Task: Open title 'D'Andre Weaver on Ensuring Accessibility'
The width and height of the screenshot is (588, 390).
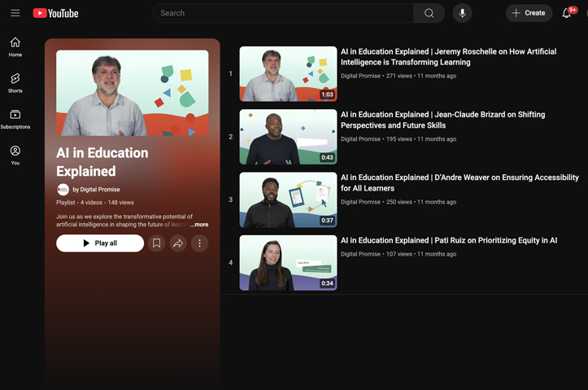Action: (460, 183)
